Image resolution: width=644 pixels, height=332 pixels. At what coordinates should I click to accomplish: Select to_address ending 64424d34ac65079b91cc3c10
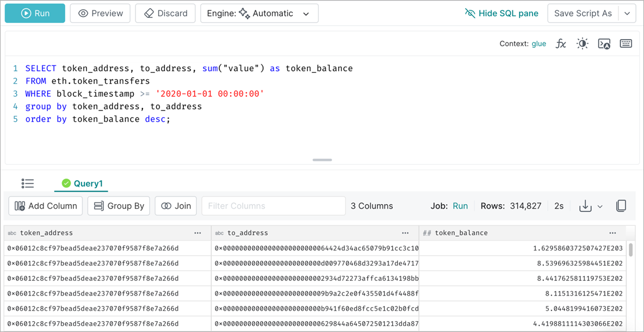pyautogui.click(x=315, y=248)
